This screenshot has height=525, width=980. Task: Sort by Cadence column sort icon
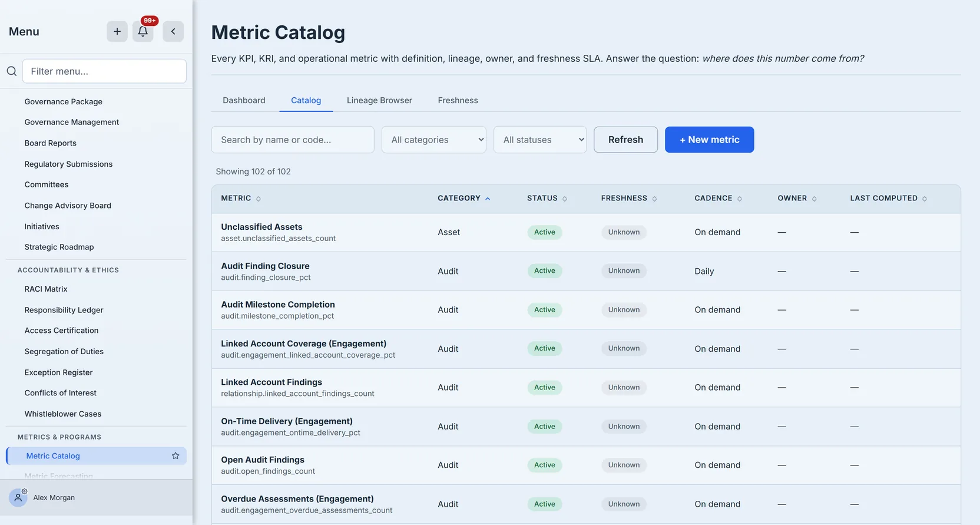click(740, 199)
